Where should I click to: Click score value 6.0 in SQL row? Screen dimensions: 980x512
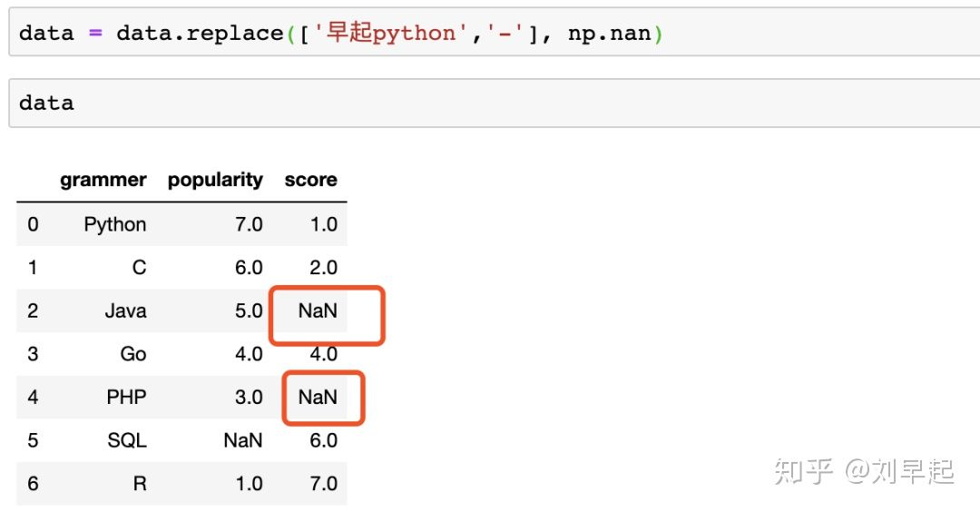[324, 440]
